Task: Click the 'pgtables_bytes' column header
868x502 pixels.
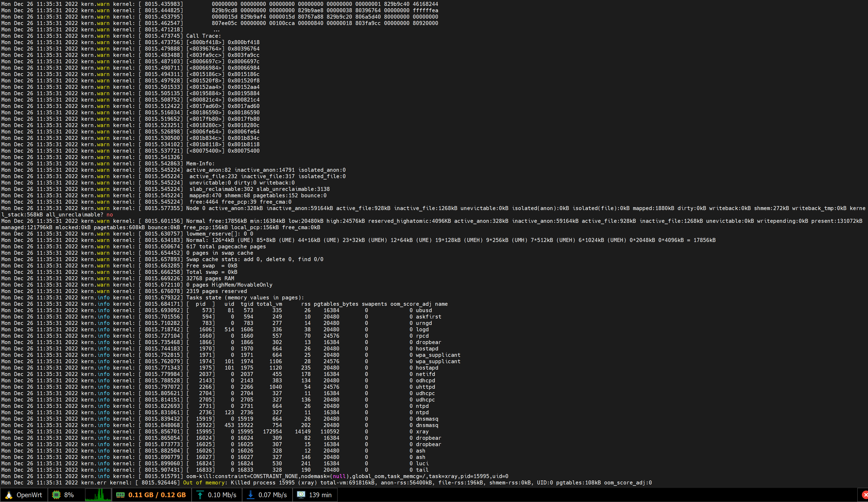Action: [x=336, y=304]
